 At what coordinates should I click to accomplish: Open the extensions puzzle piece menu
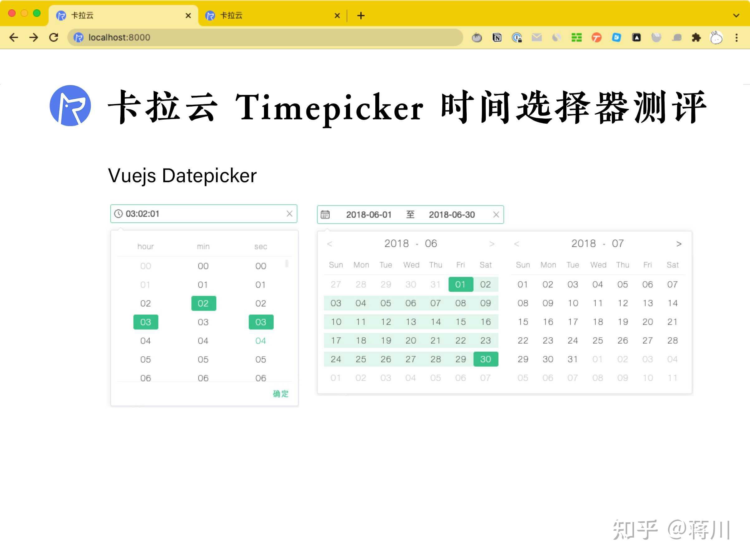pyautogui.click(x=696, y=38)
